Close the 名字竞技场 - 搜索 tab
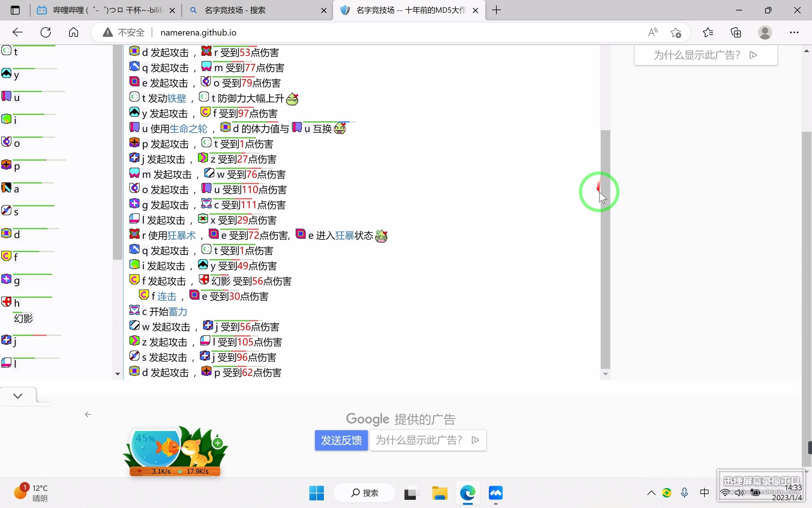Image resolution: width=812 pixels, height=508 pixels. [x=324, y=10]
